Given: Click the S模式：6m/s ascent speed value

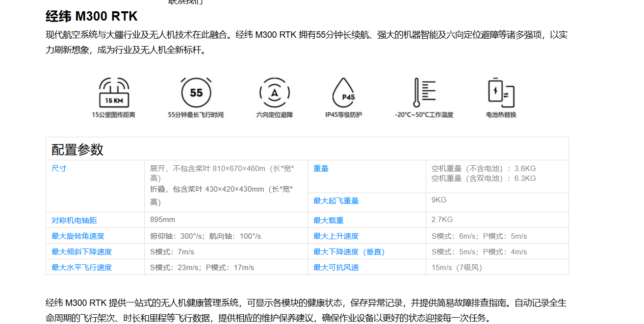Looking at the screenshot, I should tap(479, 236).
